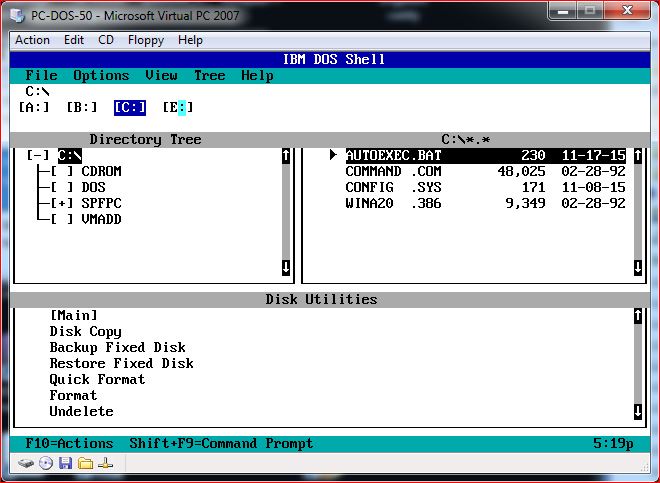Select the CDROM directory
Image resolution: width=660 pixels, height=483 pixels.
click(x=101, y=171)
